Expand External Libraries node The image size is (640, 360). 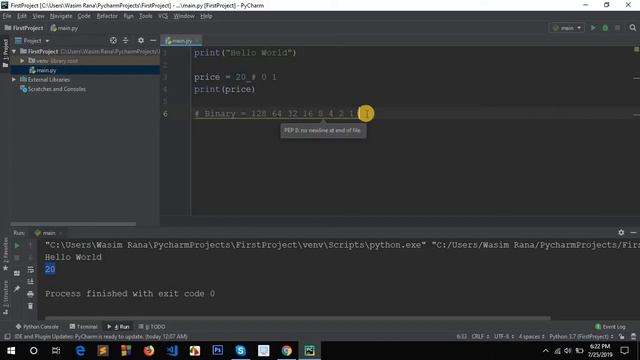point(14,80)
